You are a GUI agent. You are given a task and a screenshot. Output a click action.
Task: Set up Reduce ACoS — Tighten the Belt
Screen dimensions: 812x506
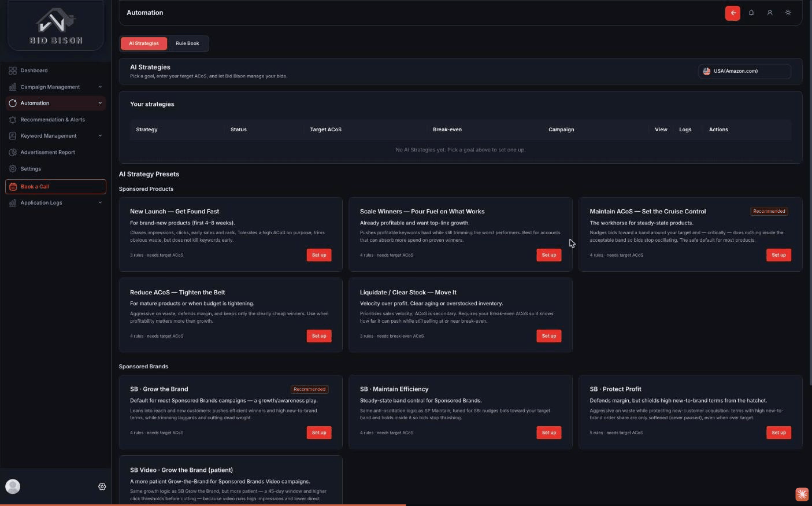click(319, 336)
